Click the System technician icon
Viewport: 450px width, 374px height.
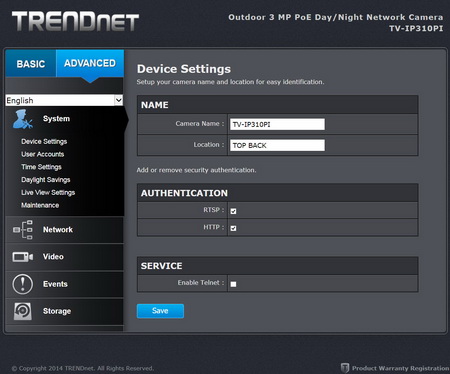[x=23, y=119]
